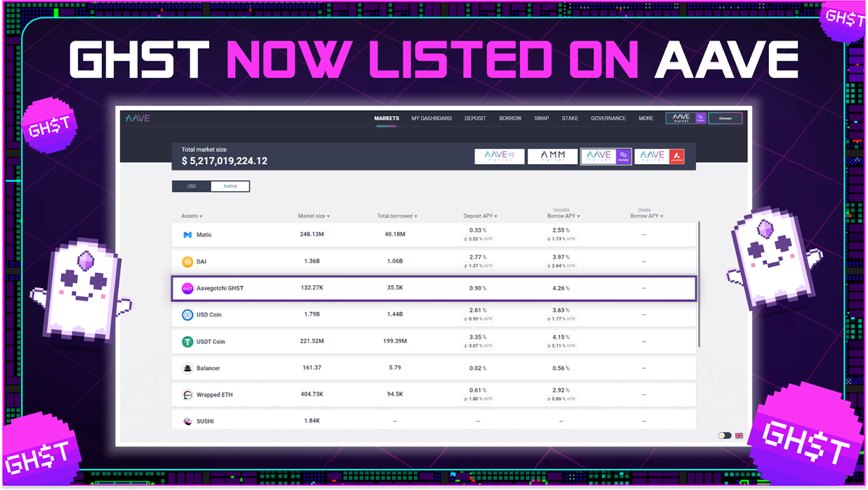This screenshot has width=868, height=490.
Task: Click the DAI token icon
Action: tap(187, 261)
